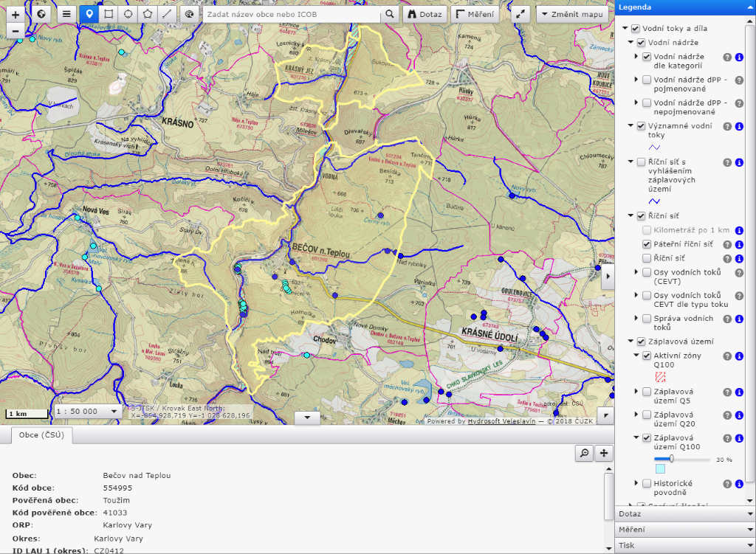This screenshot has height=554, width=756.
Task: Uncheck Vodní toky a díla layer group
Action: [x=636, y=29]
